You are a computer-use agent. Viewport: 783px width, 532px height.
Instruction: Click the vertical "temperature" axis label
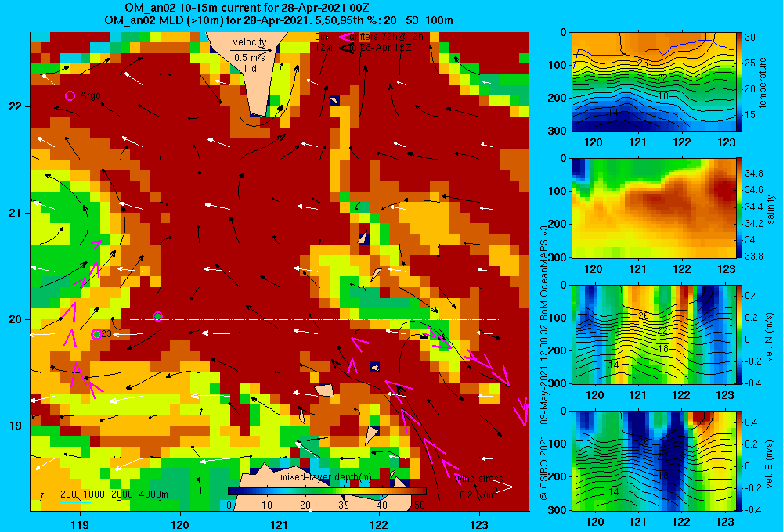tap(763, 82)
